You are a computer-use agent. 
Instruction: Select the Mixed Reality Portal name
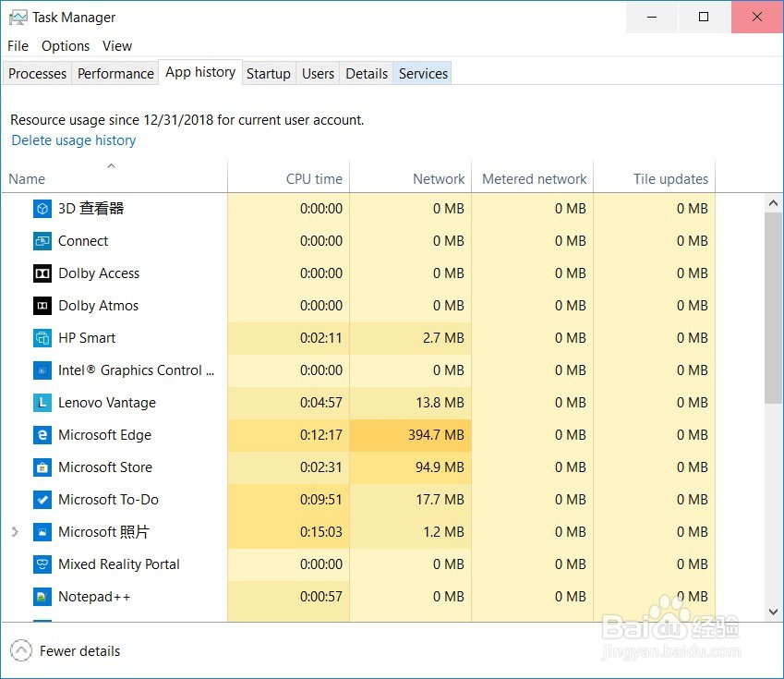(119, 564)
